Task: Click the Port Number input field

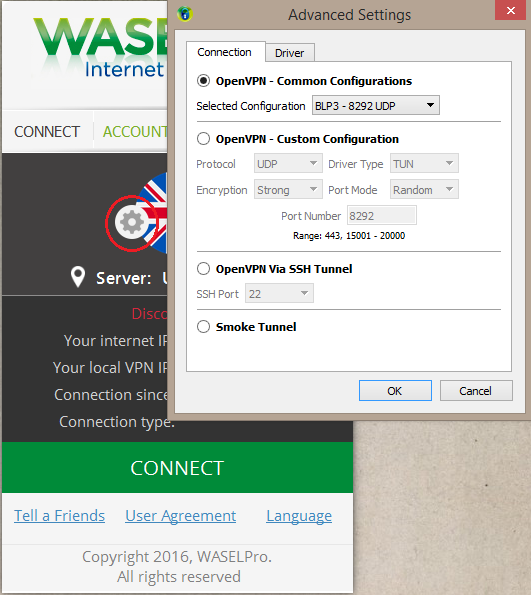Action: coord(382,216)
